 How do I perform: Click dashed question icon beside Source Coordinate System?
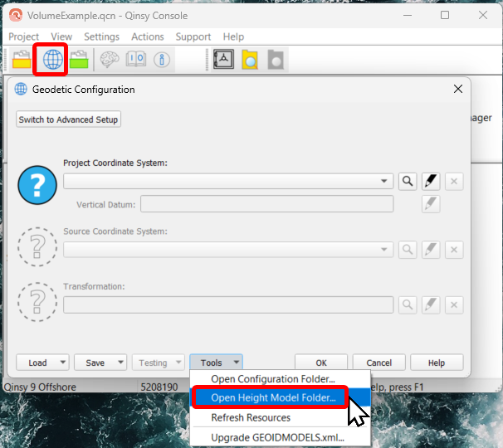click(37, 246)
